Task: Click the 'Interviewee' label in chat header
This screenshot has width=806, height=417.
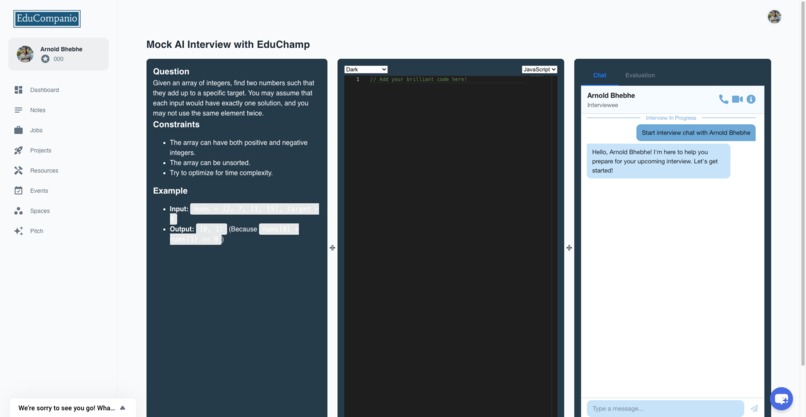Action: point(603,105)
